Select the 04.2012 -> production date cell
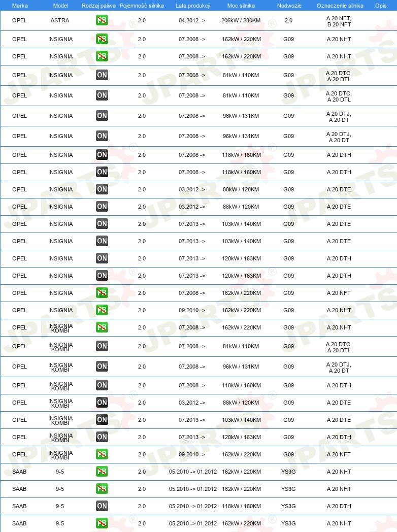This screenshot has width=397, height=532. [x=192, y=20]
